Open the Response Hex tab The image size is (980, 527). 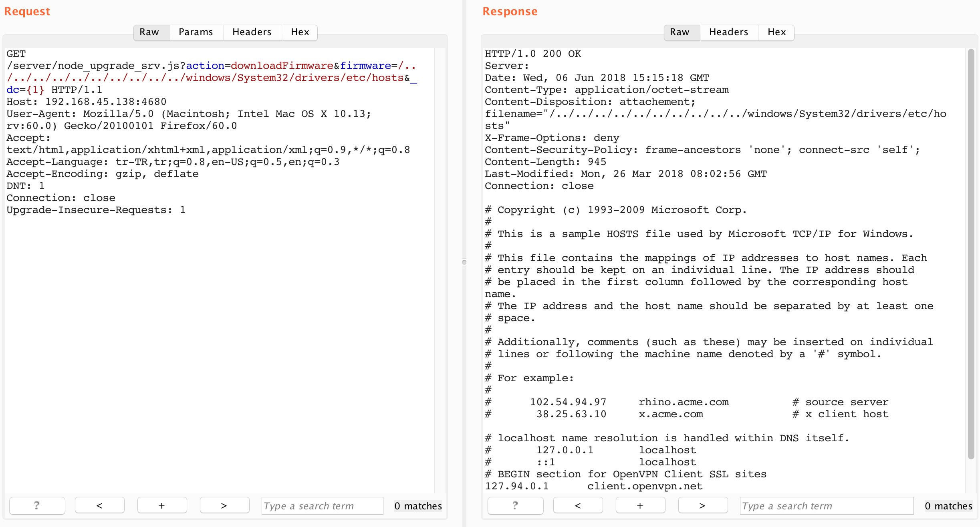(x=777, y=32)
